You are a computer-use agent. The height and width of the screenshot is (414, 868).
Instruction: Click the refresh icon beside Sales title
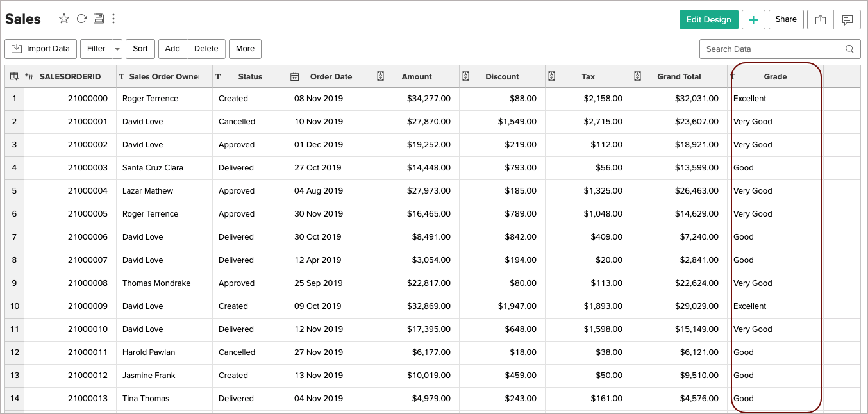tap(81, 19)
